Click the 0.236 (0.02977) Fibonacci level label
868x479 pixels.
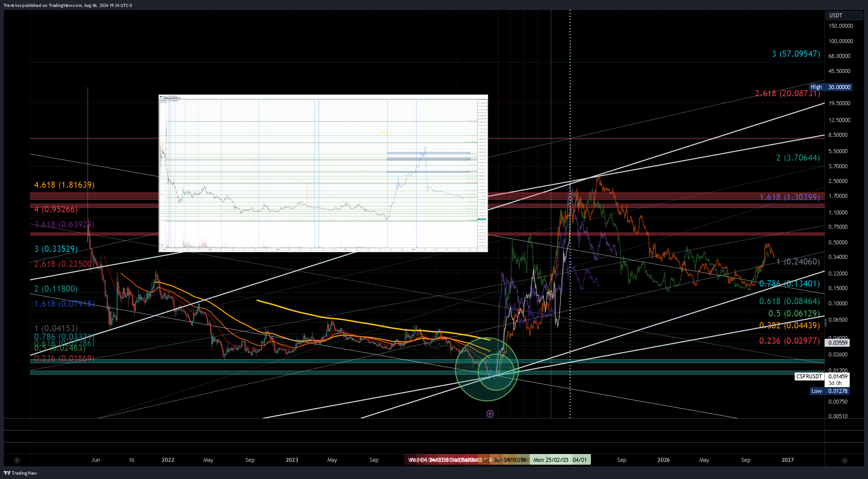point(790,341)
